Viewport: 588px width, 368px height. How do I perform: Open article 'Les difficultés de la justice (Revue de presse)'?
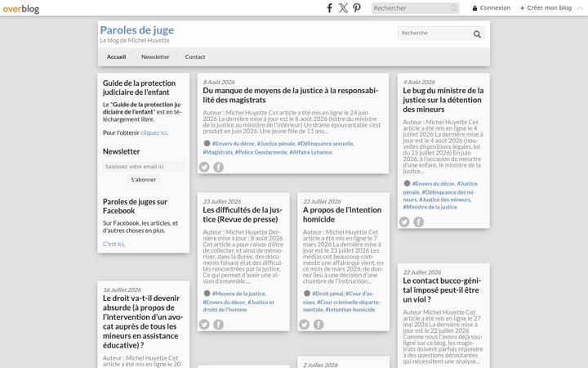243,214
